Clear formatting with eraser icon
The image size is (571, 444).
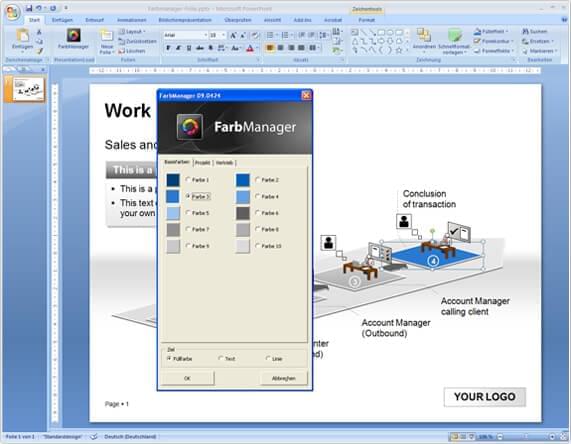pos(255,35)
